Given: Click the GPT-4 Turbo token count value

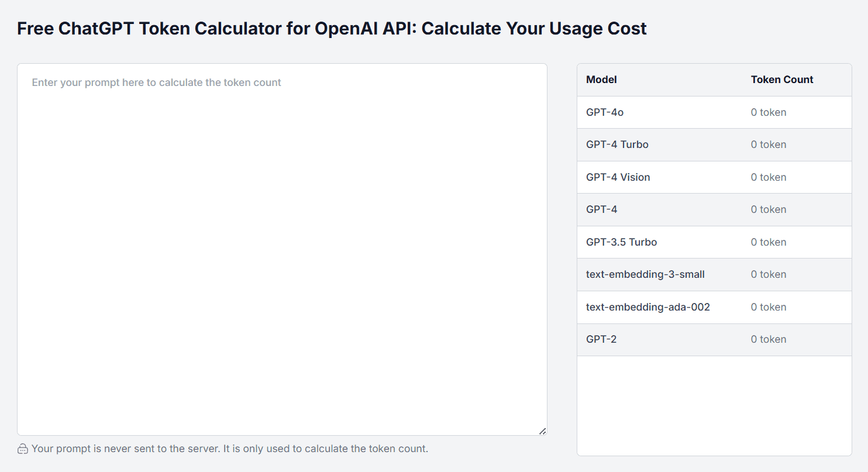Looking at the screenshot, I should pyautogui.click(x=769, y=144).
